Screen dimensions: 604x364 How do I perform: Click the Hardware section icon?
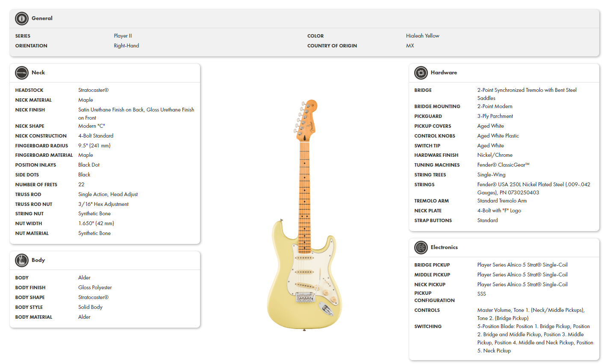[421, 73]
